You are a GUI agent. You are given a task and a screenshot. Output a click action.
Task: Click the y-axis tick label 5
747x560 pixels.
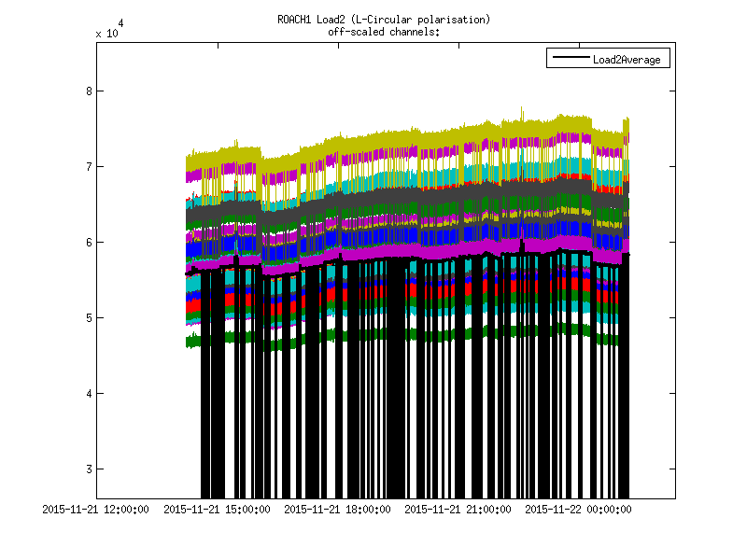[88, 318]
